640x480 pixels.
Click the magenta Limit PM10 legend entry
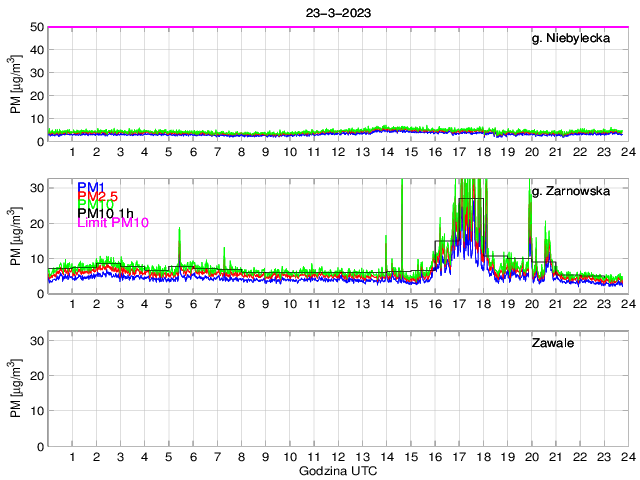pyautogui.click(x=113, y=223)
